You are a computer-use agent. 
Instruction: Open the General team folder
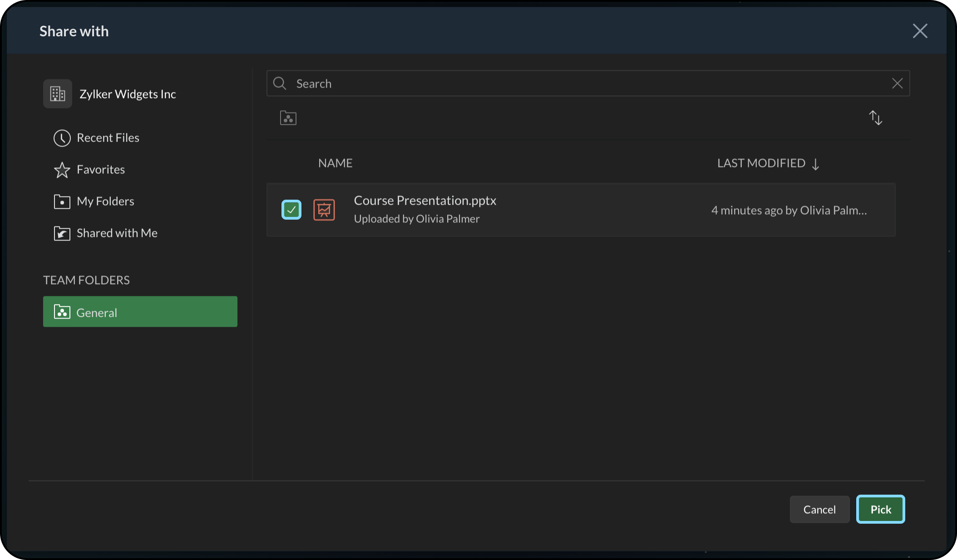coord(140,312)
